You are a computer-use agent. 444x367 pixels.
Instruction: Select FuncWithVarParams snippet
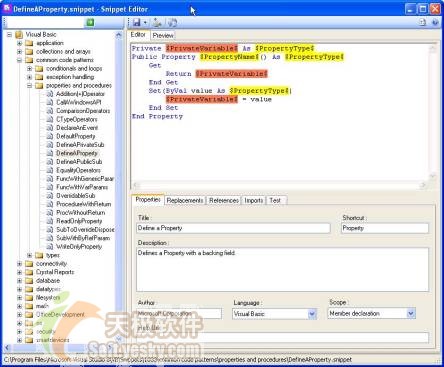82,187
